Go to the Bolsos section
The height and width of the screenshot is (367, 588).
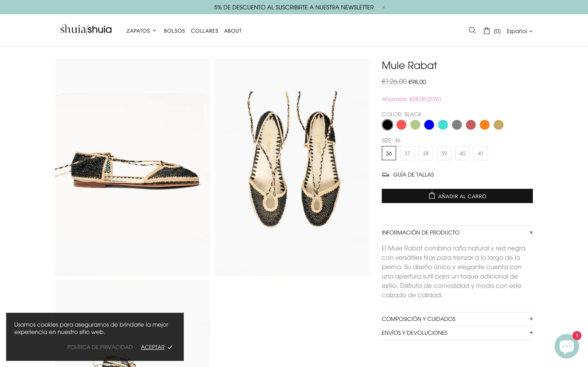(174, 31)
